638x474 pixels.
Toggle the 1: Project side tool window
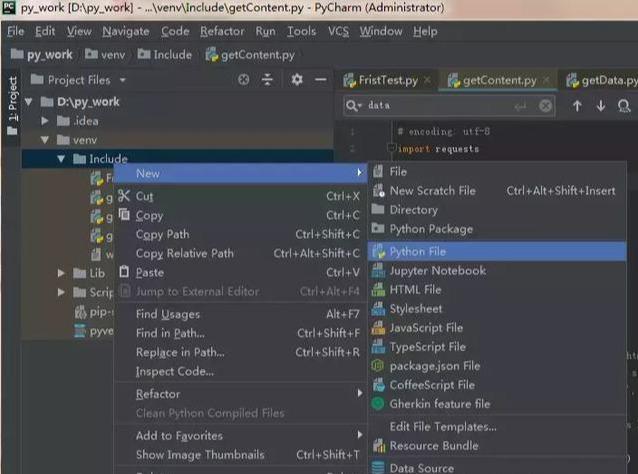click(x=13, y=105)
